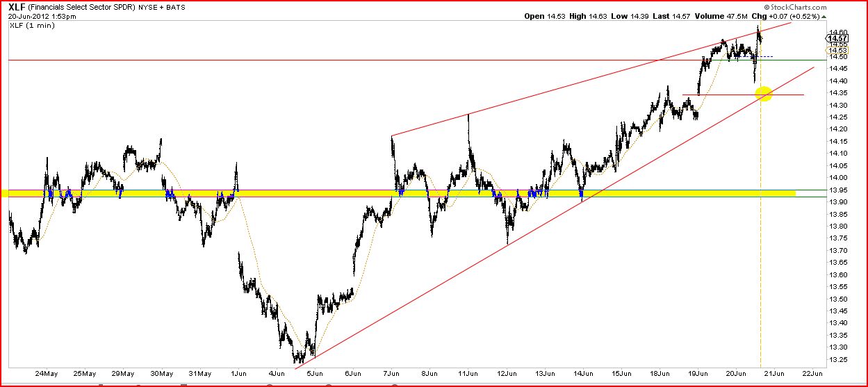Click the 25May date axis label
The height and width of the screenshot is (387, 868).
pos(85,372)
